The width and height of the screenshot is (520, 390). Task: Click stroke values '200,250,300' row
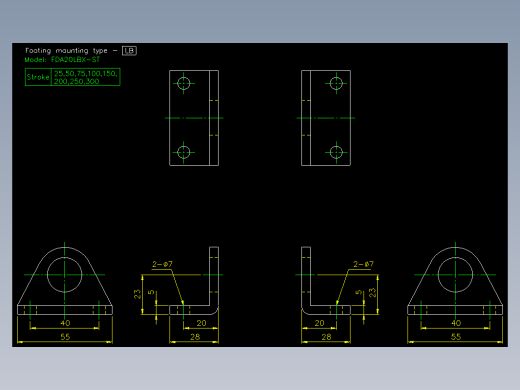77,81
